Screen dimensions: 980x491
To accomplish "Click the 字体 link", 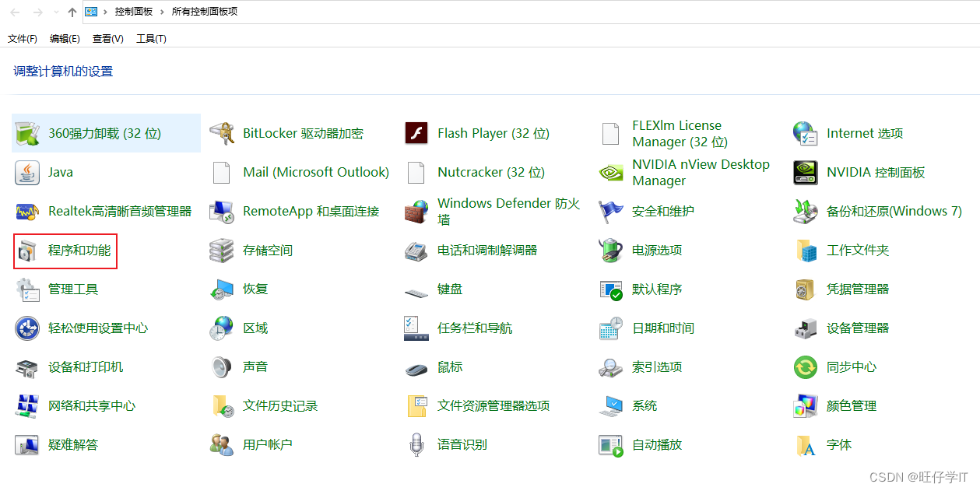I will [839, 444].
